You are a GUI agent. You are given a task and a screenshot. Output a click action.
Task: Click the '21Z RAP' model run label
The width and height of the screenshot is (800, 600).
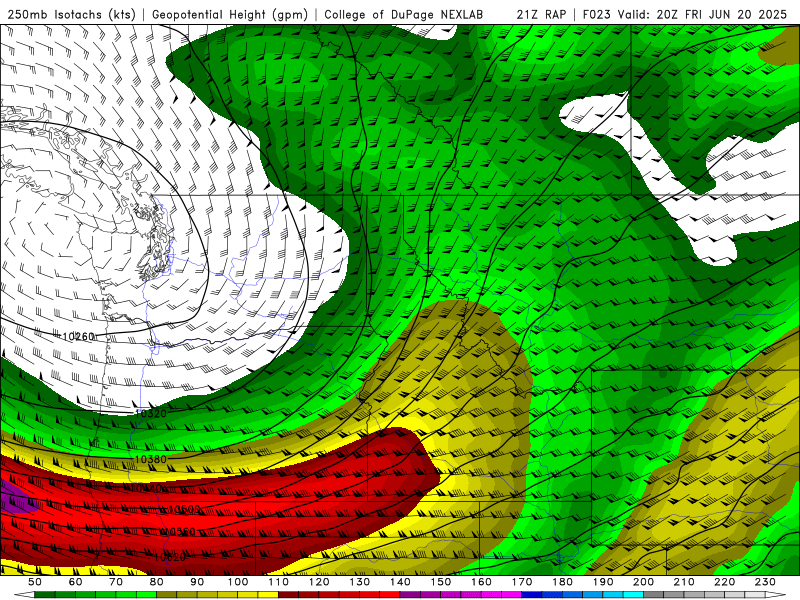541,14
